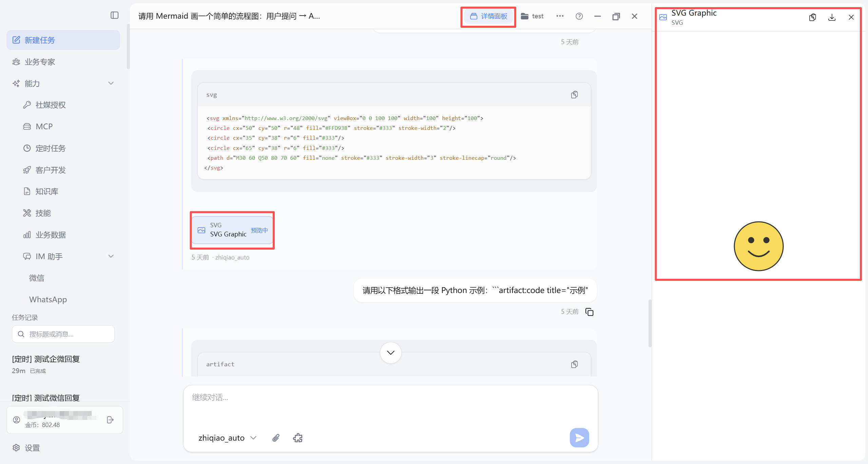Collapse the left sidebar panel icon
The image size is (868, 464).
point(115,15)
